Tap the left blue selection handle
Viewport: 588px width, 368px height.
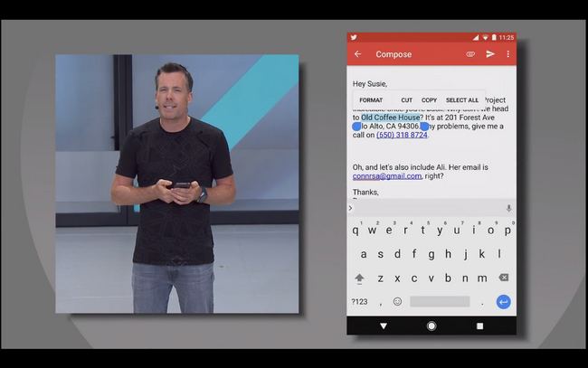click(356, 127)
